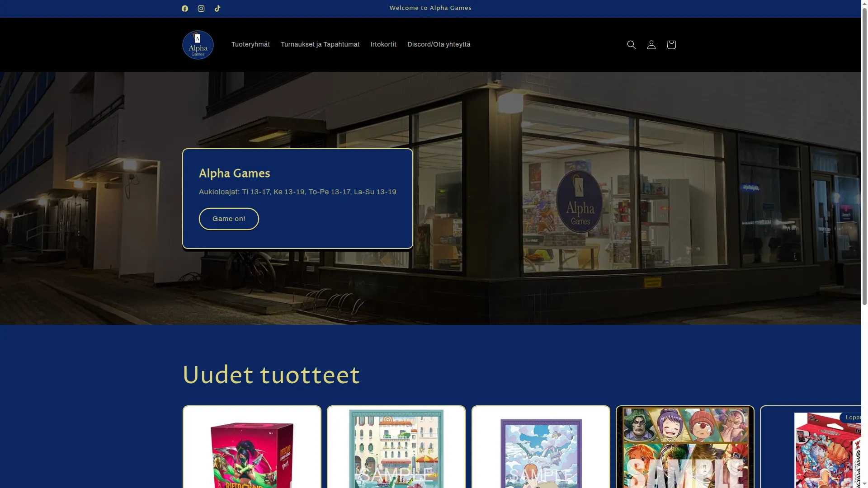Open the Venice canal sleeve product

(396, 447)
